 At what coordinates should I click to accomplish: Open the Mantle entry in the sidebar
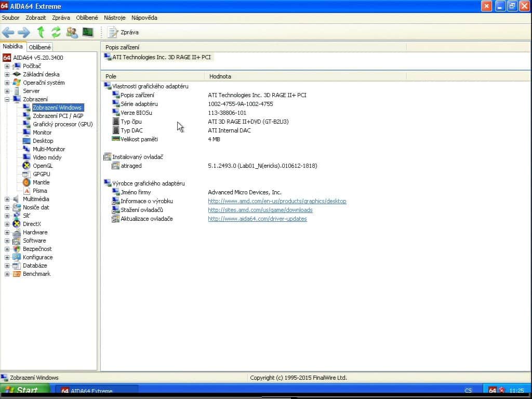pyautogui.click(x=41, y=182)
